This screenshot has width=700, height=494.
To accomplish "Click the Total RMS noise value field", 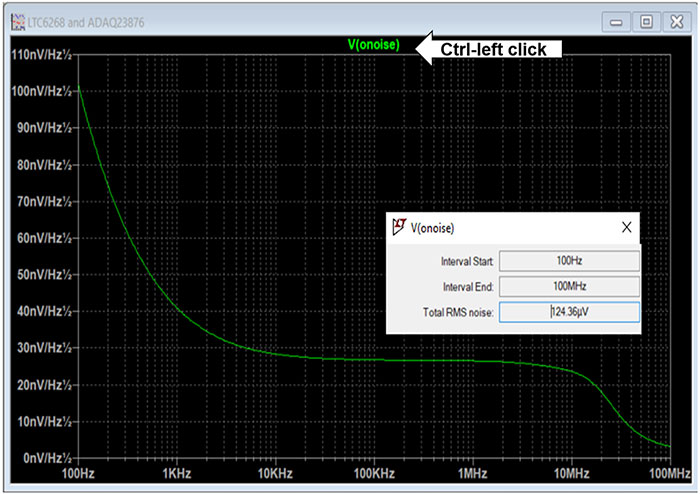I will pos(569,313).
